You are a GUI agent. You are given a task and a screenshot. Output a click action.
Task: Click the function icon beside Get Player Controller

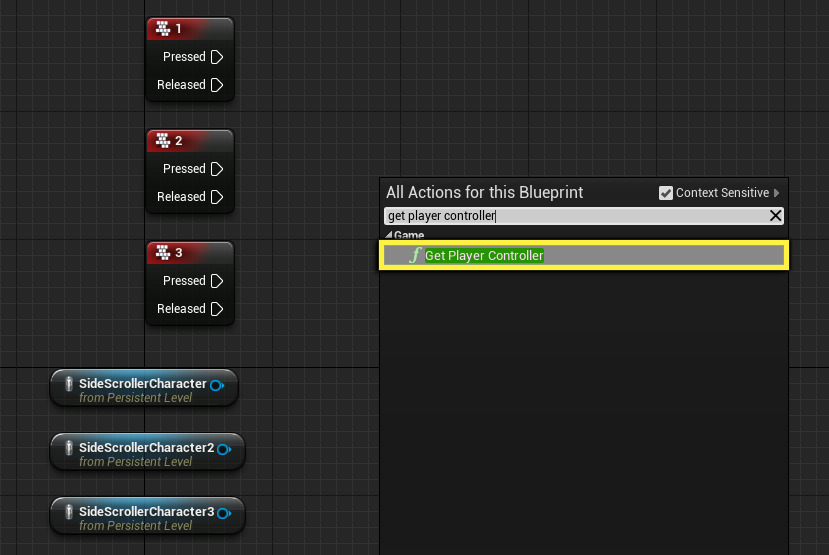click(x=415, y=255)
